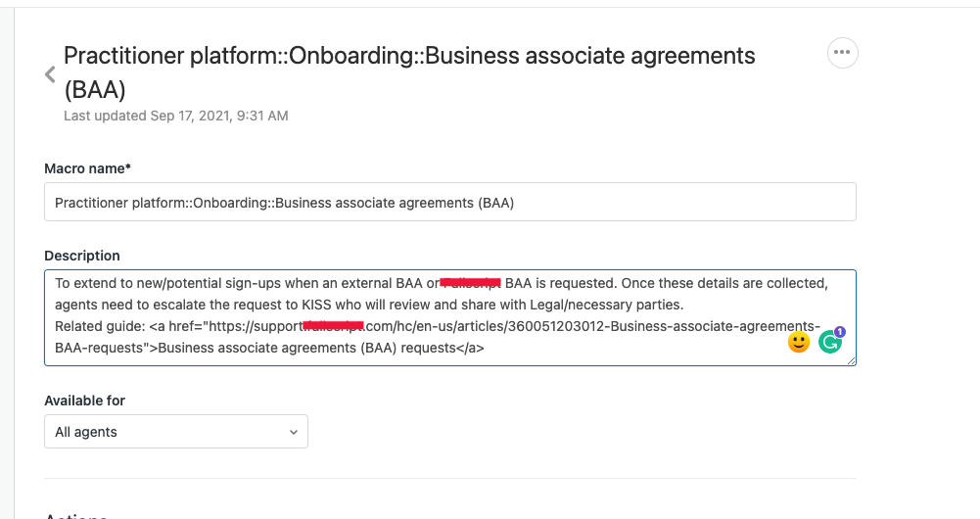The image size is (980, 519).
Task: Expand the Available for dropdown
Action: click(x=176, y=432)
